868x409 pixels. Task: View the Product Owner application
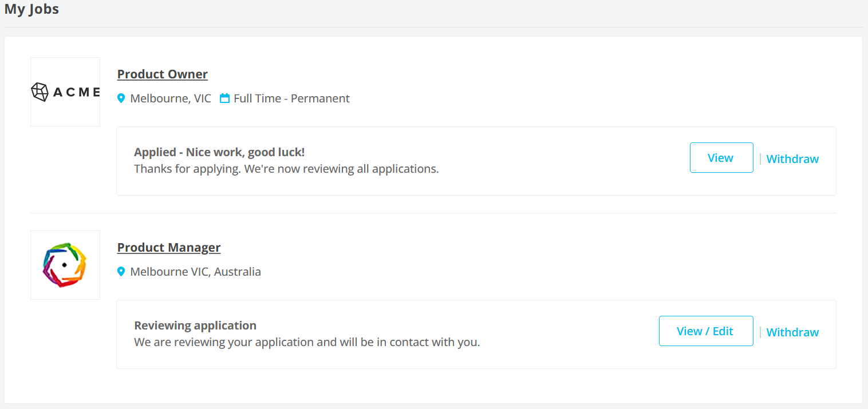(721, 157)
